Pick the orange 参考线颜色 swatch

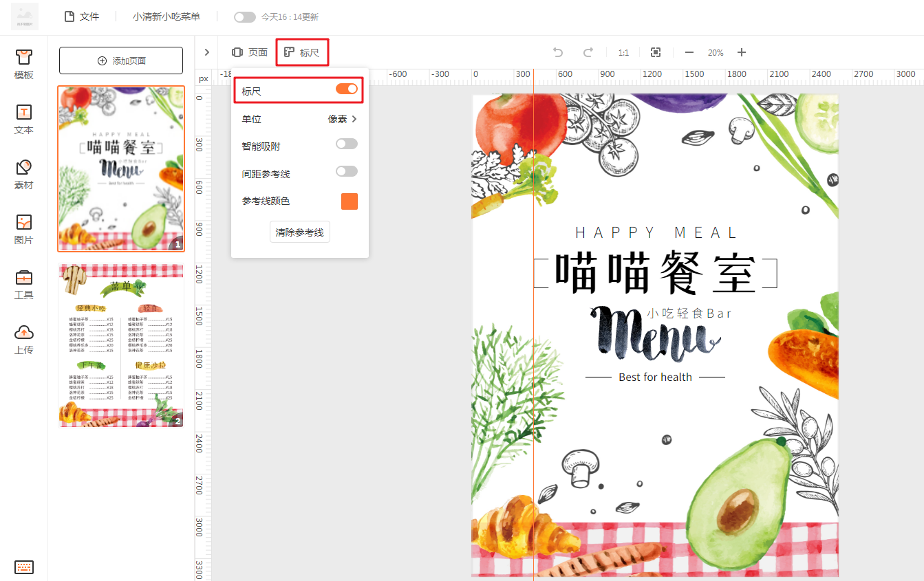(x=350, y=201)
